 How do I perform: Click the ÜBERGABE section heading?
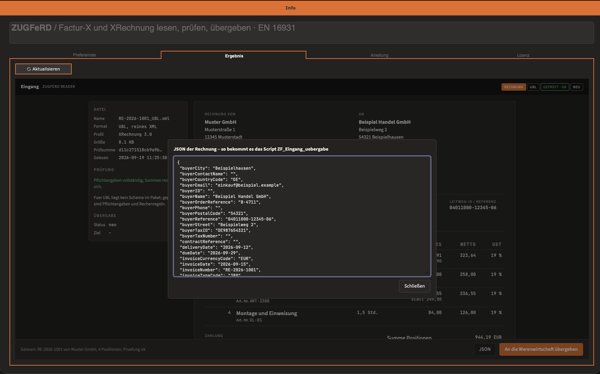click(x=105, y=216)
